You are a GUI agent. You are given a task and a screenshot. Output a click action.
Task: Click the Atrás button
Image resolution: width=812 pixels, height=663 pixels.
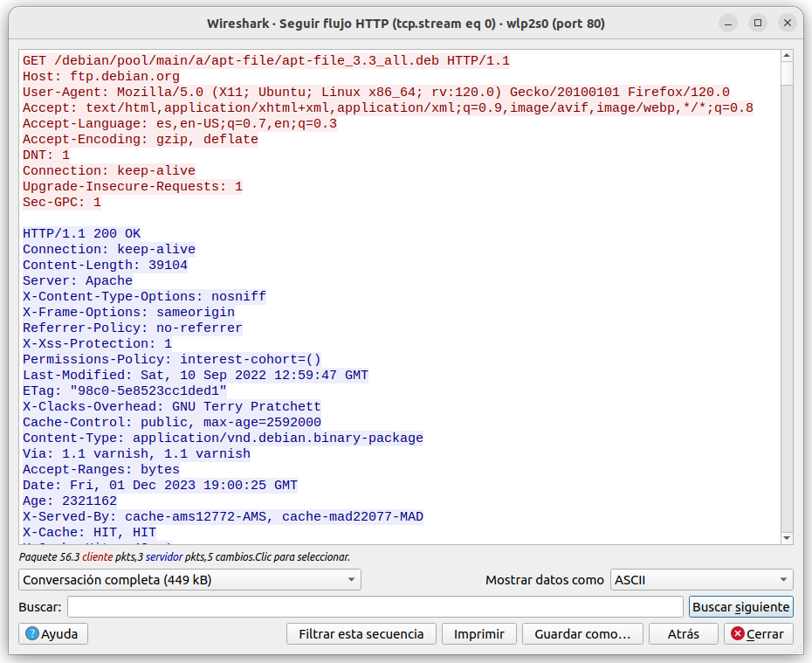683,633
